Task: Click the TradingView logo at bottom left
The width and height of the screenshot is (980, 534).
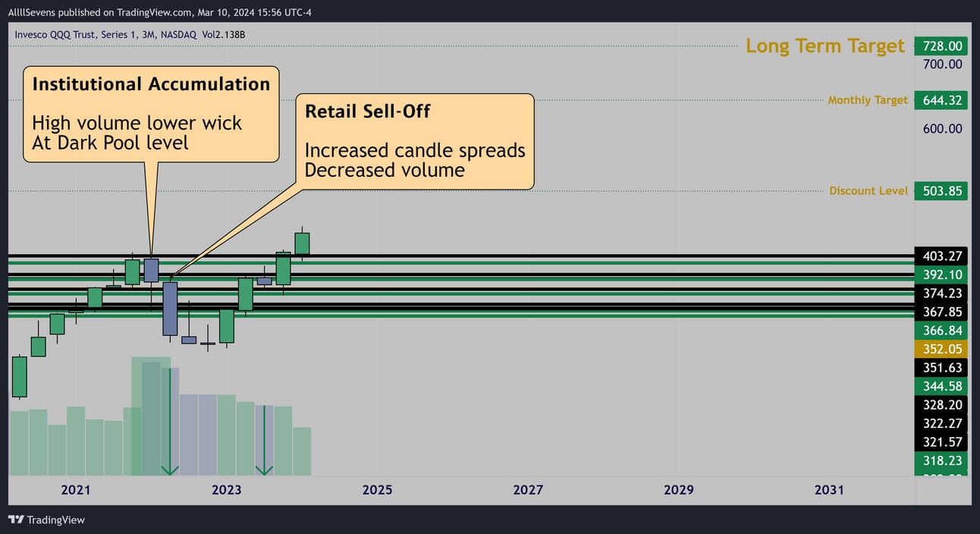Action: [x=46, y=520]
